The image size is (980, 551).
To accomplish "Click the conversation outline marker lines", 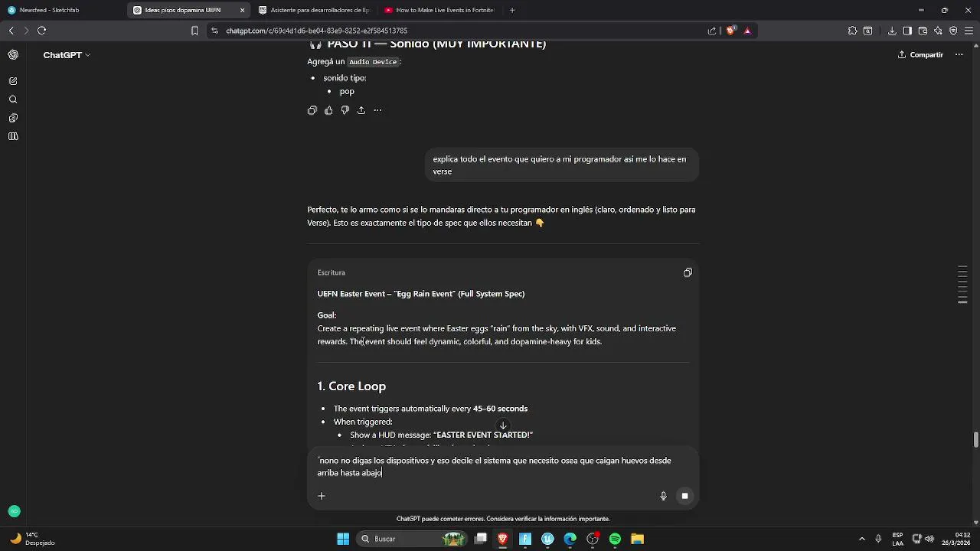I will tap(962, 285).
